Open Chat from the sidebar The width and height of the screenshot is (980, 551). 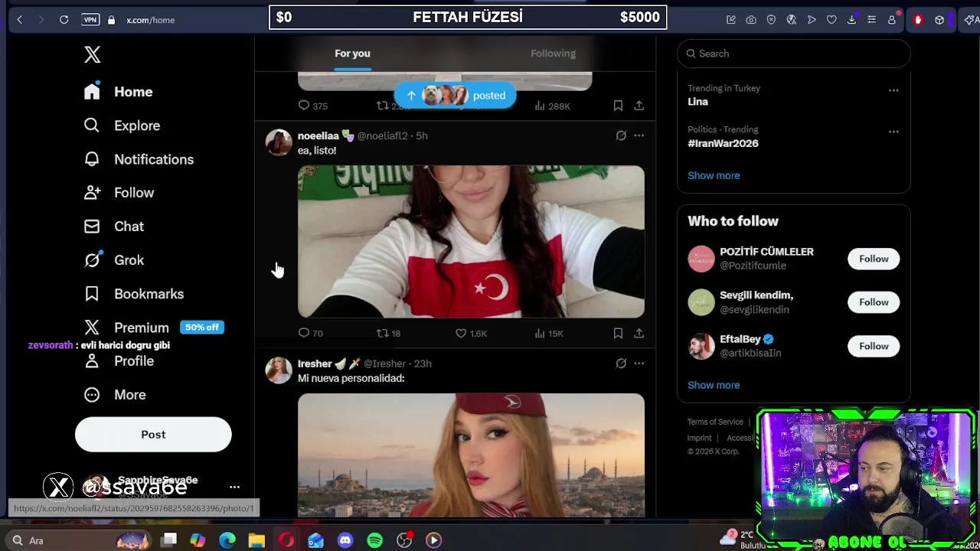point(114,227)
